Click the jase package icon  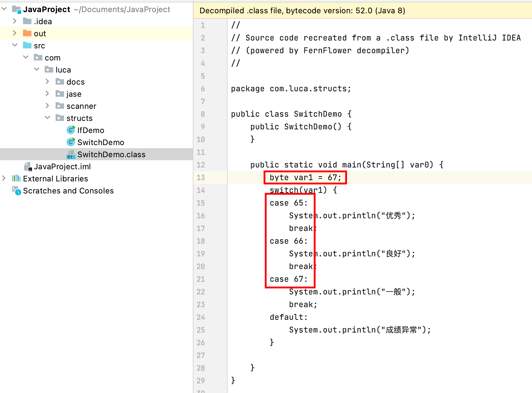(x=60, y=93)
